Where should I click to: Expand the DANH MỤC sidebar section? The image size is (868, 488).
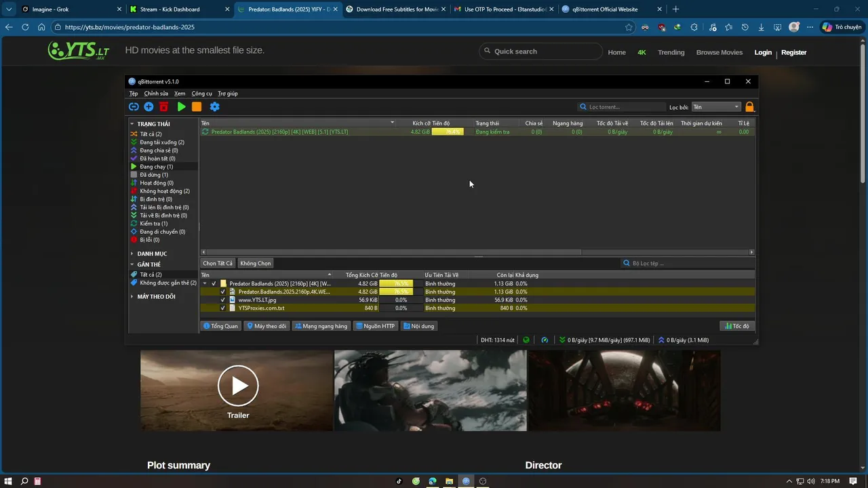pyautogui.click(x=132, y=253)
